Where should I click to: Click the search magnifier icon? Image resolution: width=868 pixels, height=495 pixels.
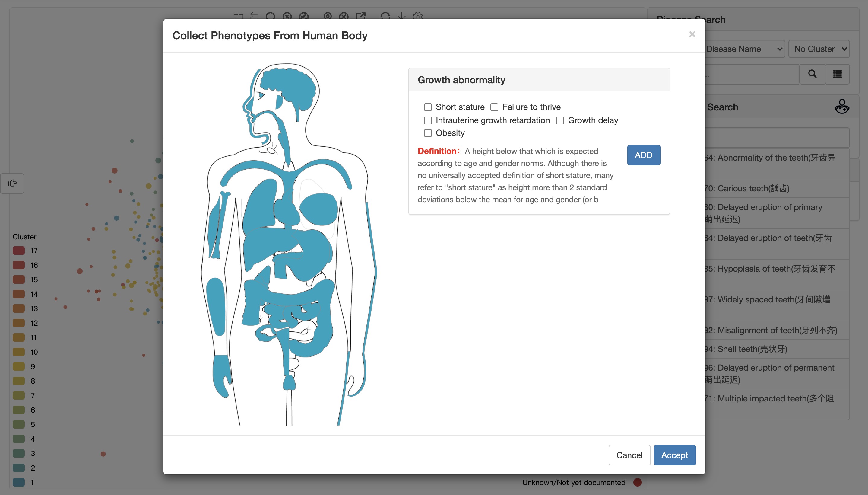[x=812, y=73]
